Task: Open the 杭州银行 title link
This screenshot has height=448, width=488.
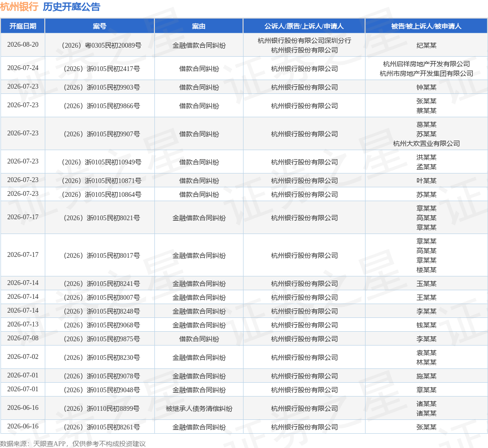Action: click(19, 7)
